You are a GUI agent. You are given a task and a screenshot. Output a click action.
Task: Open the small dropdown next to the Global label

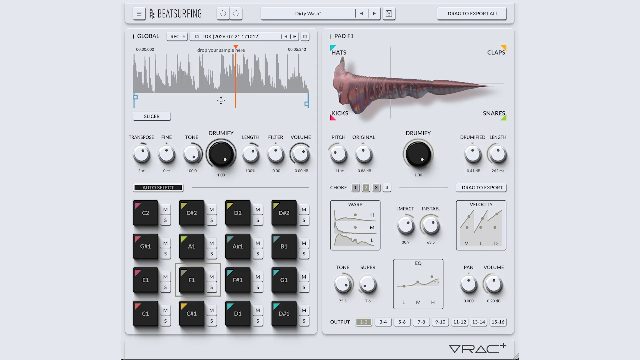point(177,36)
